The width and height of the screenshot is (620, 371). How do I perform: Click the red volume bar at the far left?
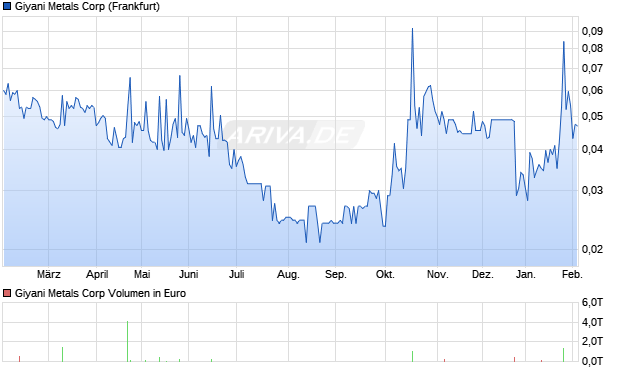click(19, 359)
